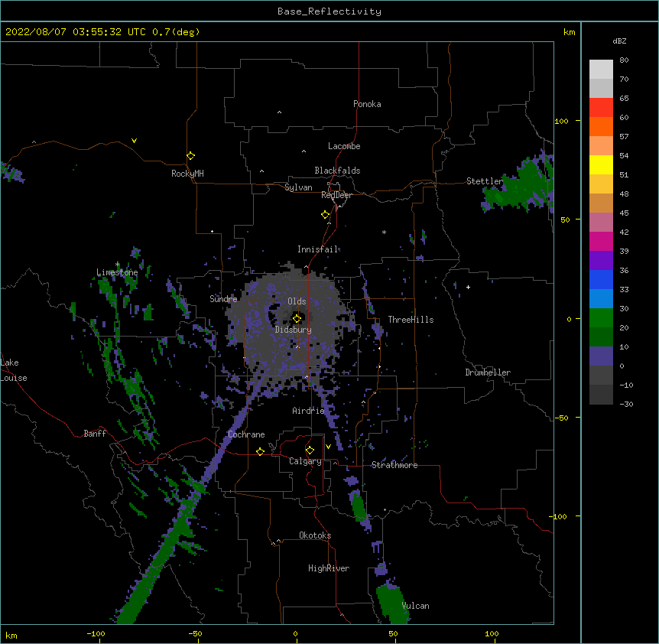Pick the purple 36-39 dBZ legend swatch
Image resolution: width=659 pixels, height=644 pixels.
601,260
